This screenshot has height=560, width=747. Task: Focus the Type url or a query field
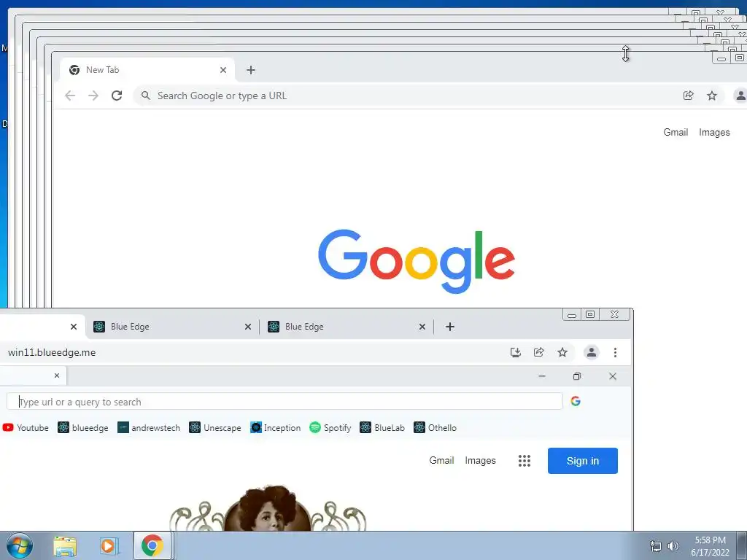coord(285,402)
